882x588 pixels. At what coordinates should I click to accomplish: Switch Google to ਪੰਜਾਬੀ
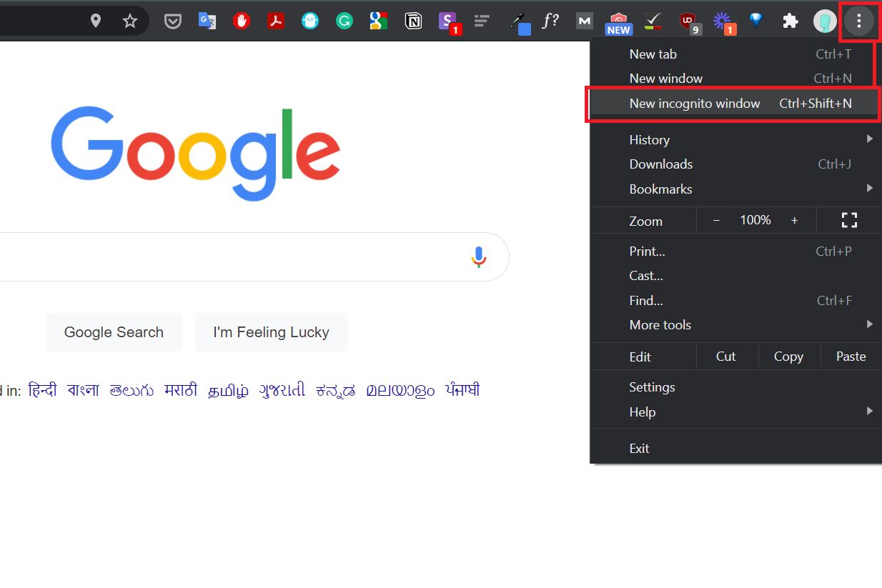[x=462, y=390]
